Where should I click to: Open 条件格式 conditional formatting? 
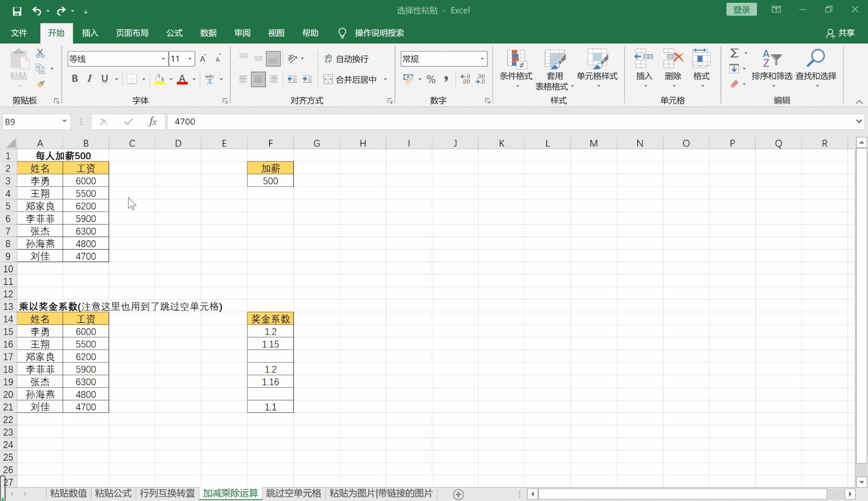point(516,68)
